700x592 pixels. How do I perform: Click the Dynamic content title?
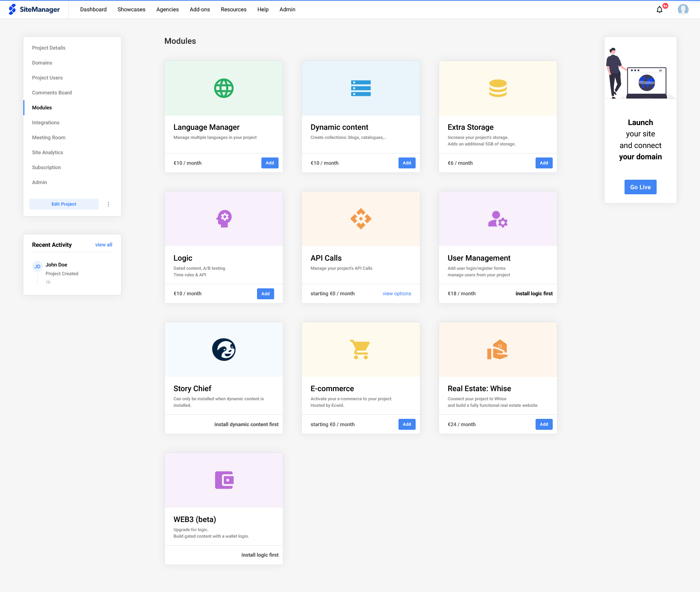[339, 127]
